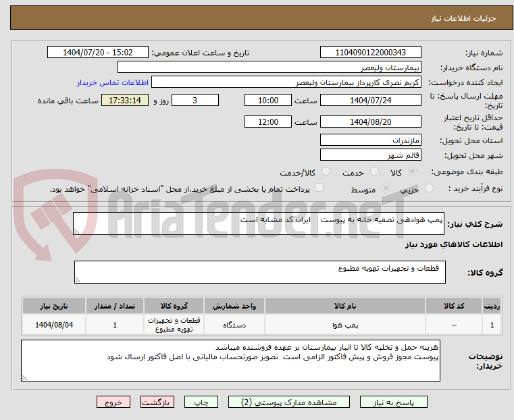This screenshot has height=420, width=514.
Task: Click the need date cell 1404/08/04
Action: [54, 325]
